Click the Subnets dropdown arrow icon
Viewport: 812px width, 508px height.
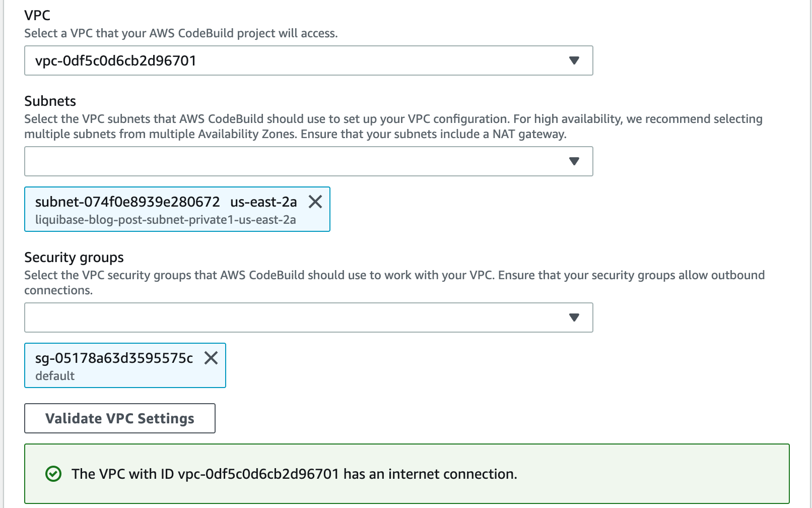coord(574,161)
